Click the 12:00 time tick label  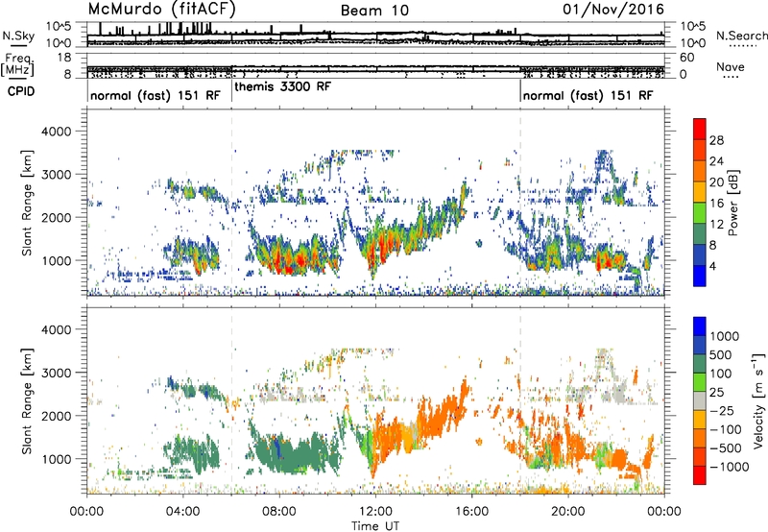(x=375, y=512)
